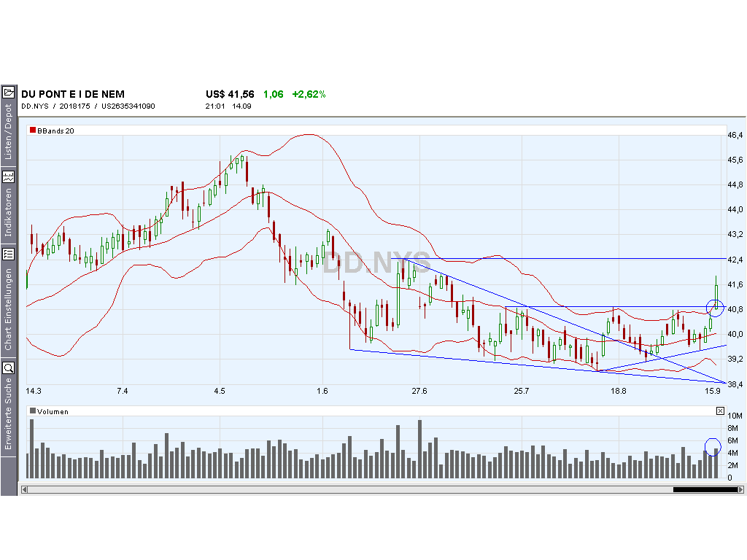Click the 40,8 price axis label
The height and width of the screenshot is (560, 747).
click(735, 309)
